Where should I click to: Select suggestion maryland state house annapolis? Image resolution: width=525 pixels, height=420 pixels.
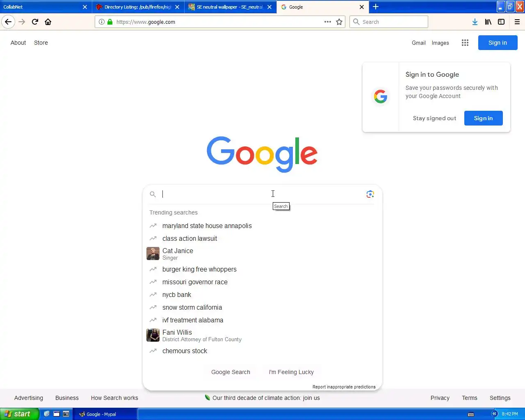(262, 226)
